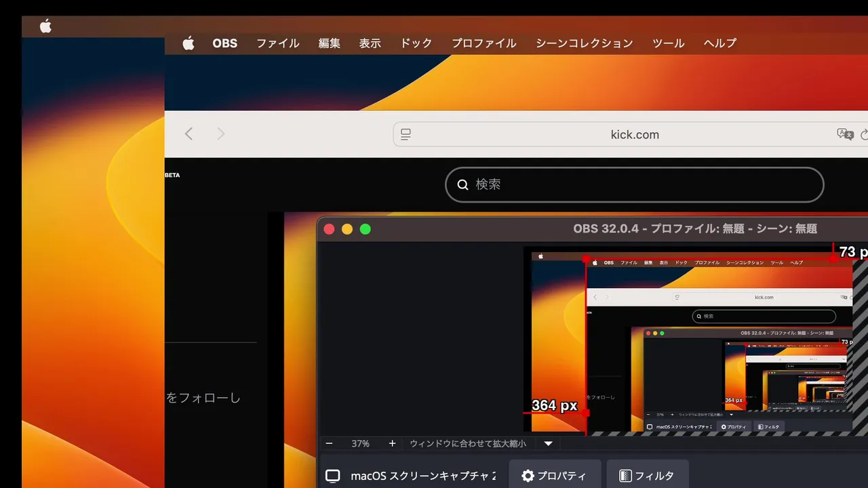Open the ファイル menu
Viewport: 868px width, 488px height.
(x=278, y=43)
